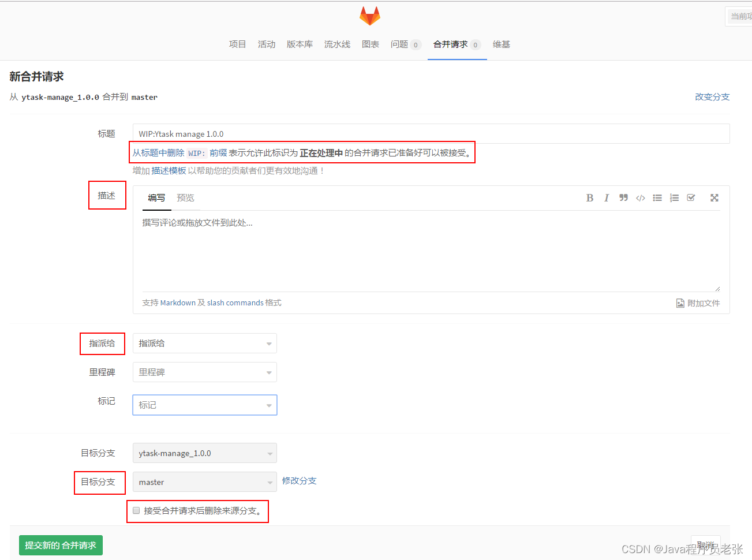Screen dimensions: 752x560
Task: Add a bulleted list in description
Action: click(657, 198)
